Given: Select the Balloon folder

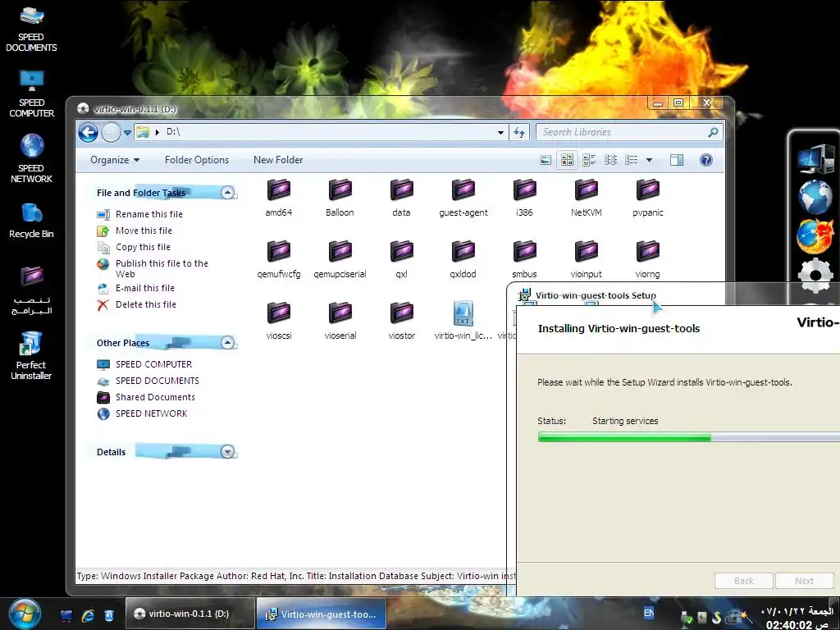Looking at the screenshot, I should click(x=340, y=197).
